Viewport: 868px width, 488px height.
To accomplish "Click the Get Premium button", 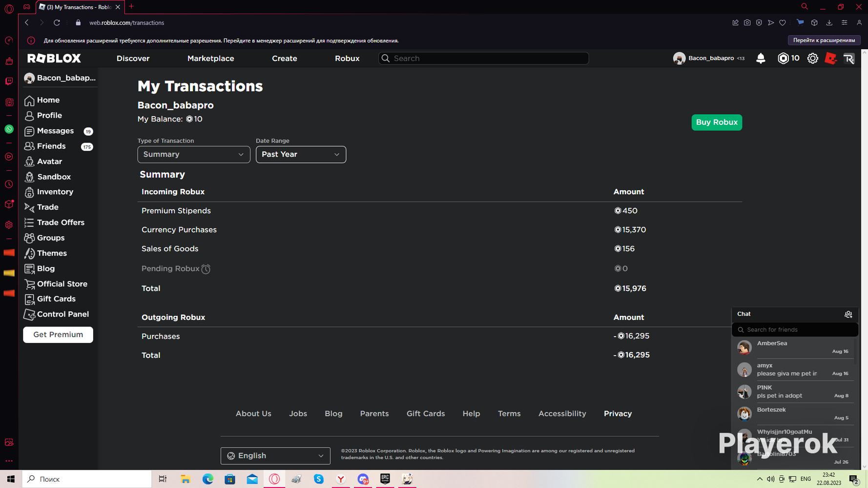I will 58,335.
